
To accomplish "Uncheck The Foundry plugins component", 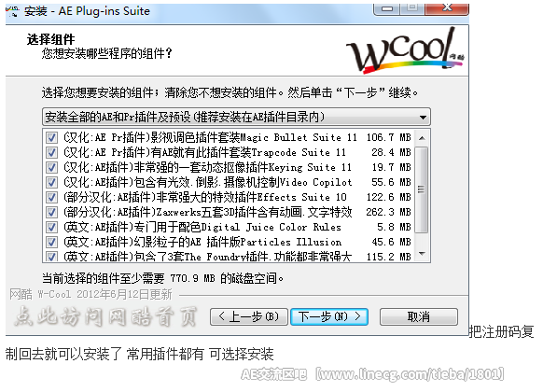I will (51, 257).
